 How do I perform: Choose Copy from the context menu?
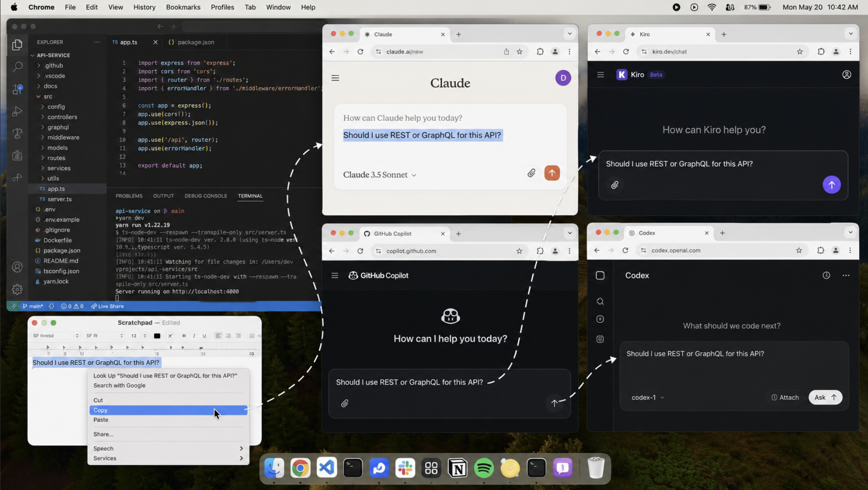(x=168, y=410)
